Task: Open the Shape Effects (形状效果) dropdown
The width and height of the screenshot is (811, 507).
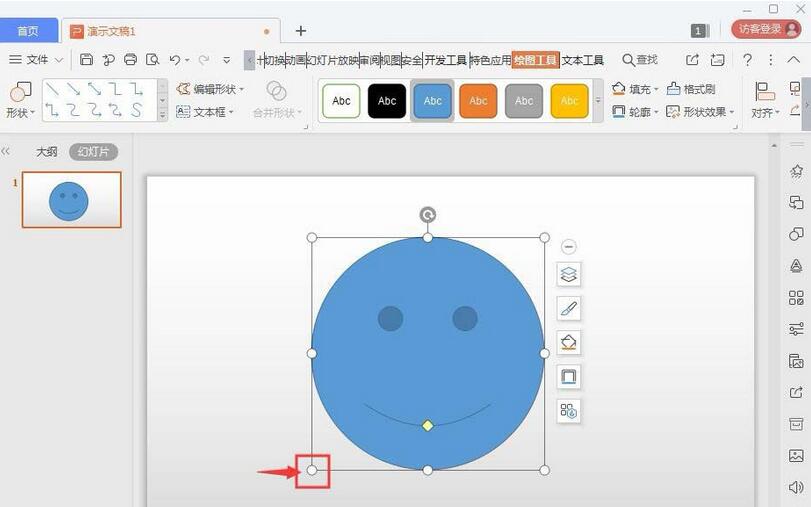Action: coord(699,112)
